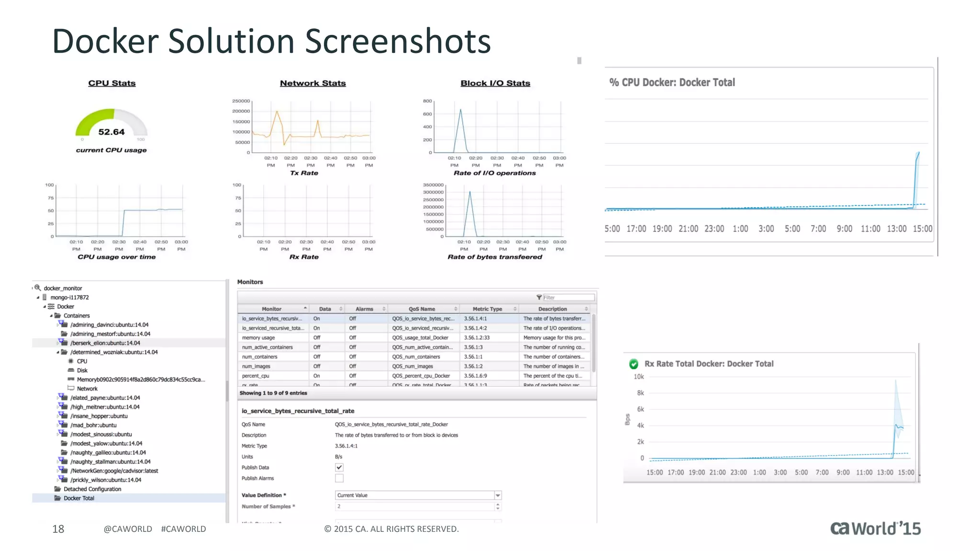This screenshot has width=980, height=551.
Task: Click the Network icon in the tree
Action: pos(71,388)
